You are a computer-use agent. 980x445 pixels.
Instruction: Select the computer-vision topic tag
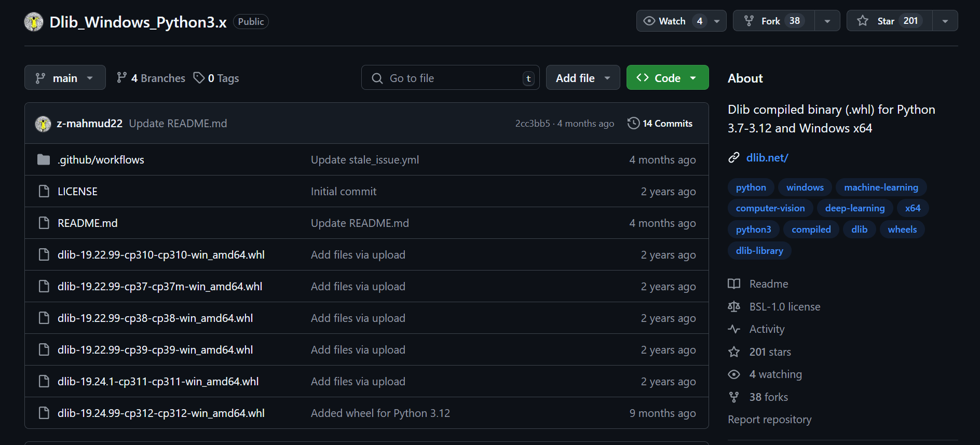pyautogui.click(x=770, y=208)
